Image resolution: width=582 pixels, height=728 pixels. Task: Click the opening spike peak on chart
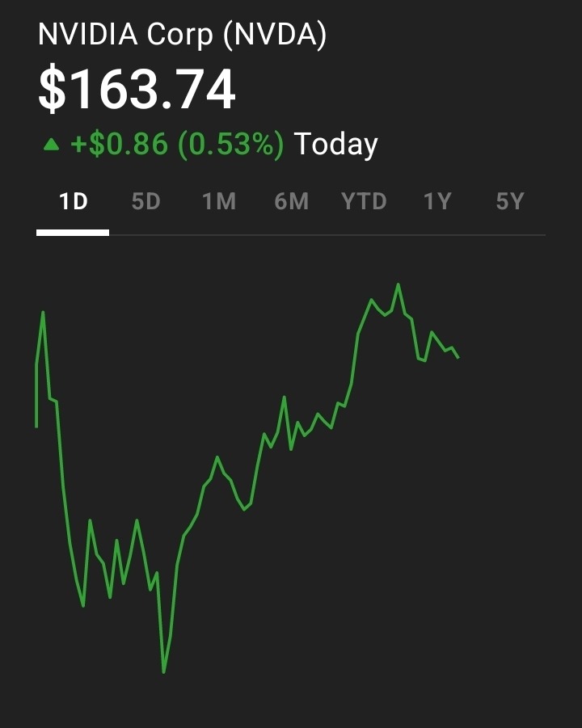[43, 312]
